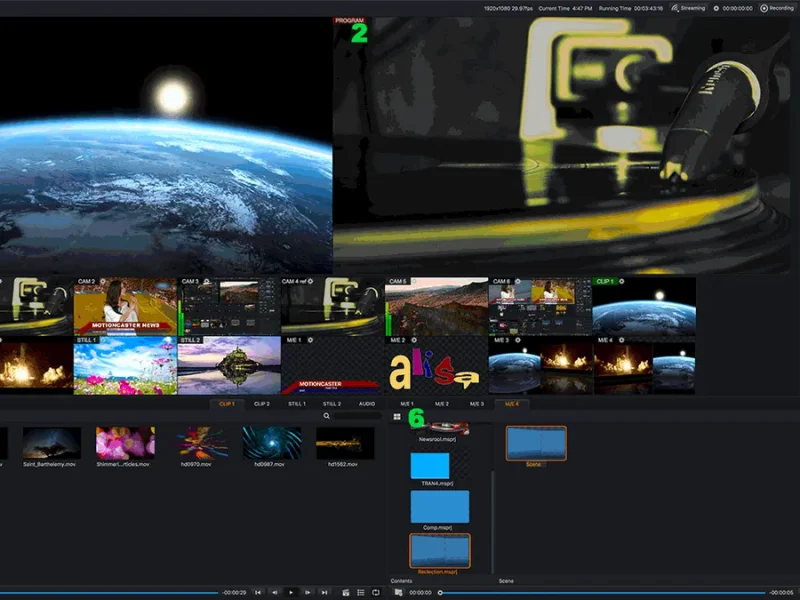Screen dimensions: 800x600
Task: Open CAM 2 source settings gear
Action: [103, 282]
